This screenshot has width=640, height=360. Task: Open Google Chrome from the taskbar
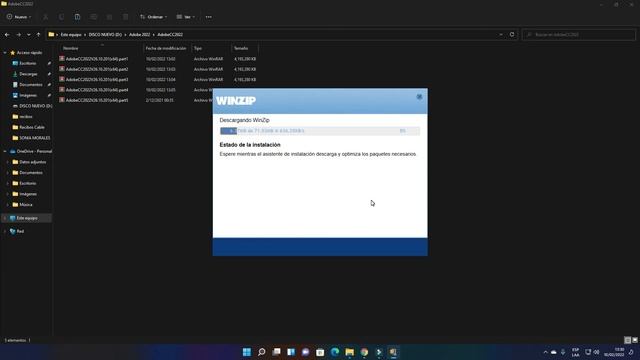364,352
